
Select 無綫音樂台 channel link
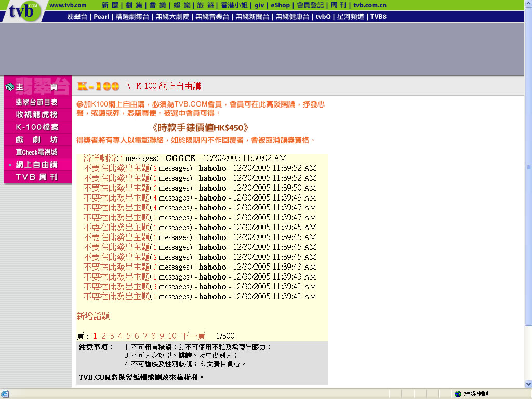(212, 17)
